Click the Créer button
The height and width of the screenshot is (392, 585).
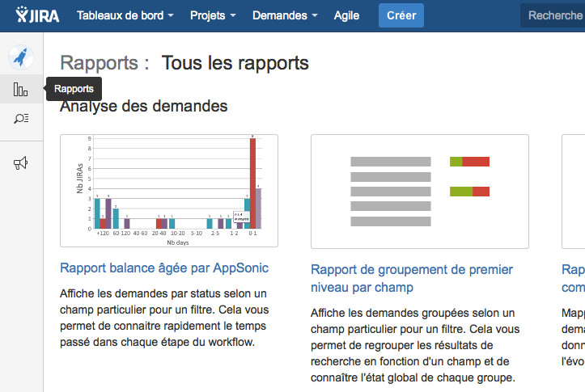click(x=401, y=15)
